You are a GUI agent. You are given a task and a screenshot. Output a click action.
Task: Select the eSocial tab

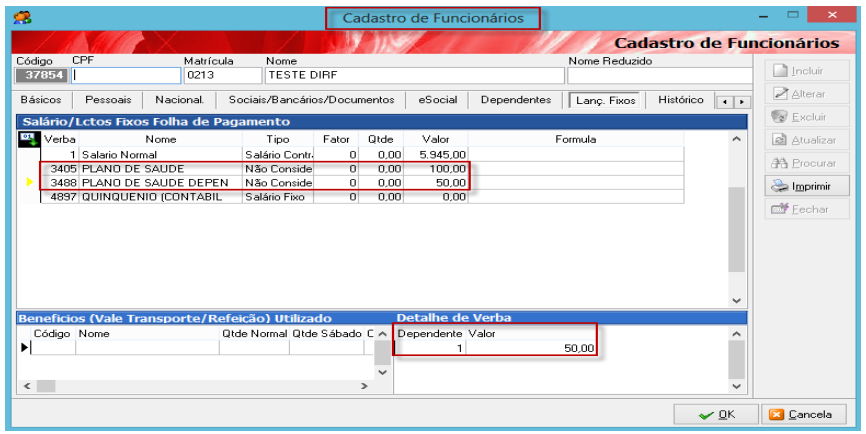[x=438, y=100]
